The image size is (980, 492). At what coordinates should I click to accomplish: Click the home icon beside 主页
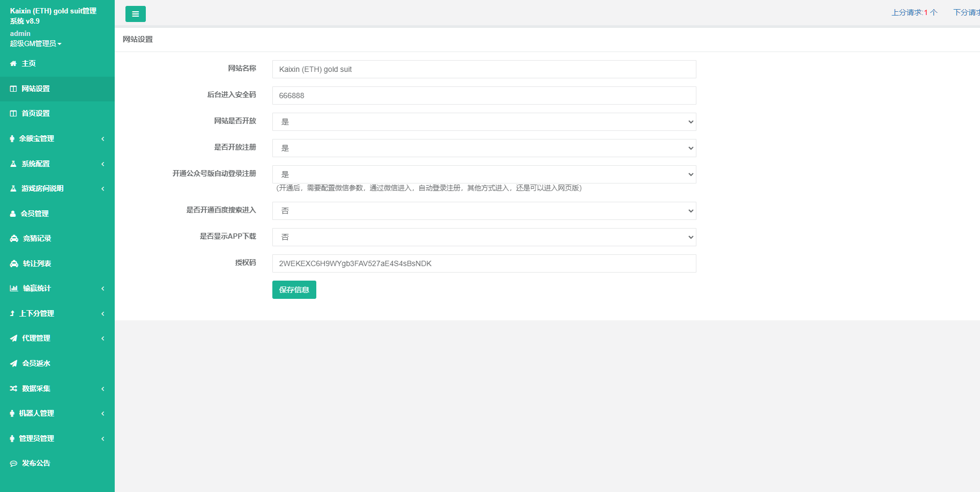13,64
